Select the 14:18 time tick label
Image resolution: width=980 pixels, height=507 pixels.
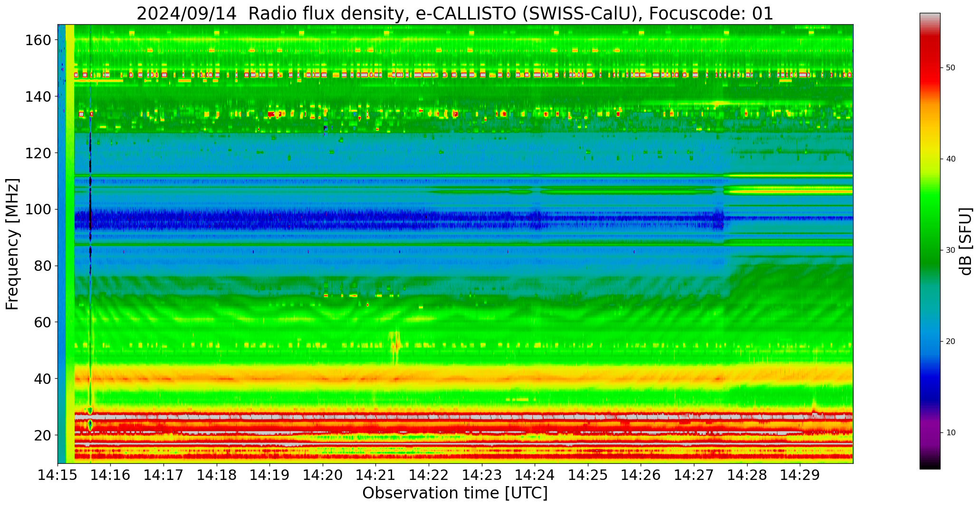coord(217,475)
